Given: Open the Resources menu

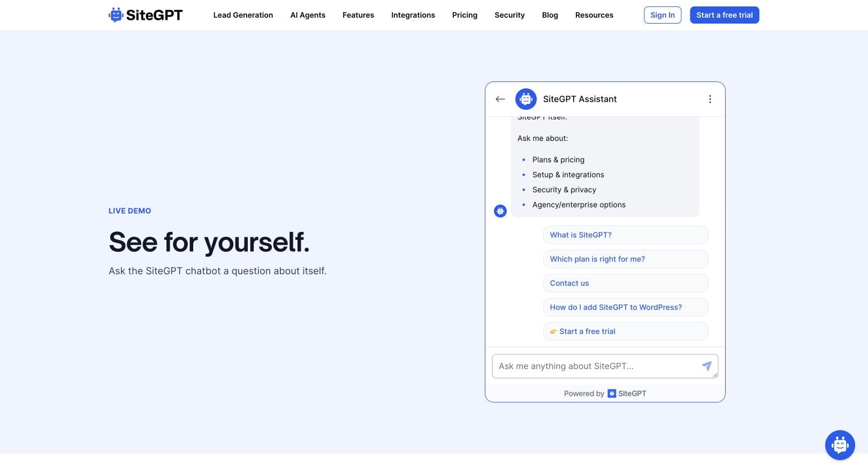Looking at the screenshot, I should click(x=594, y=15).
